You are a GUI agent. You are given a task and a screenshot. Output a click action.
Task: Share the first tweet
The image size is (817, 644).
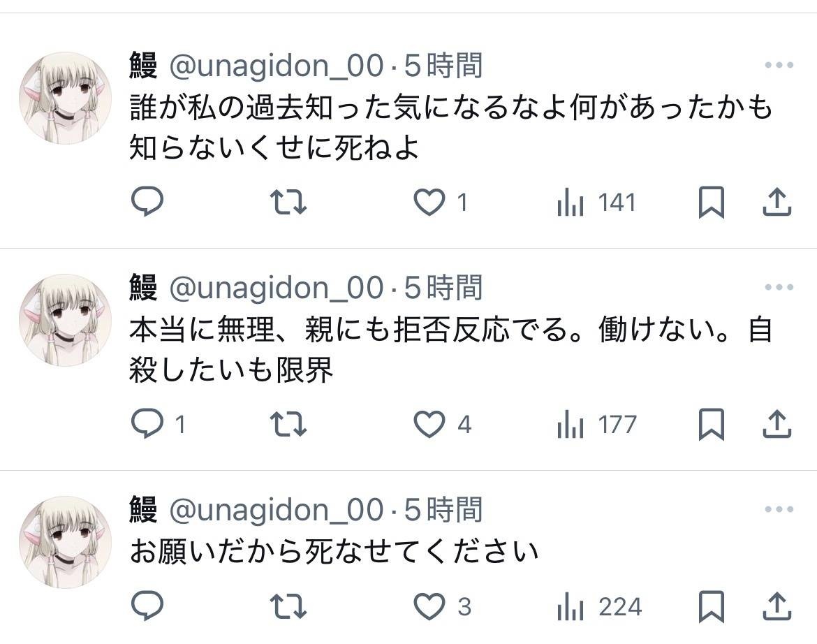pyautogui.click(x=776, y=202)
